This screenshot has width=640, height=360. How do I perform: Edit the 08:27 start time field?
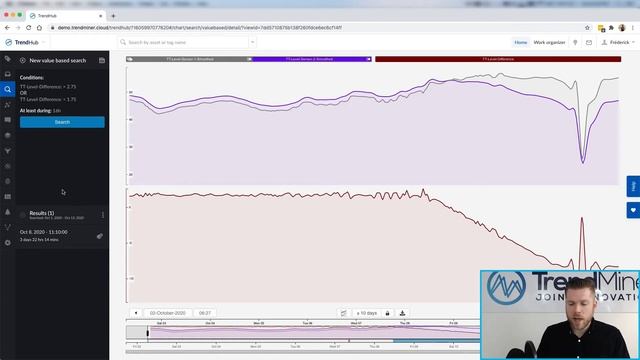click(204, 313)
